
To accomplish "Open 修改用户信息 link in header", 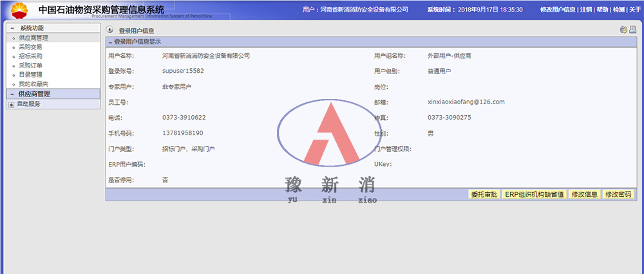I will [x=558, y=10].
